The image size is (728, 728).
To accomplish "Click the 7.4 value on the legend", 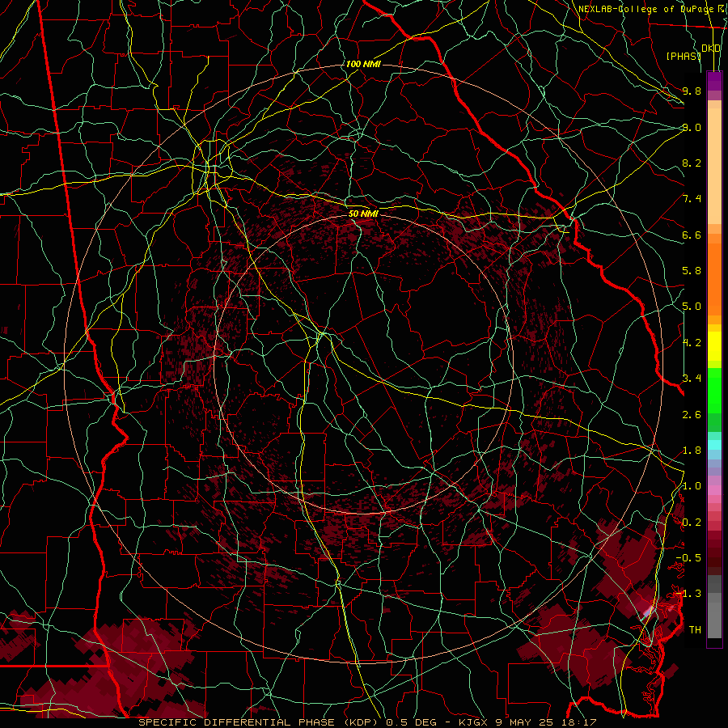I will click(x=692, y=199).
